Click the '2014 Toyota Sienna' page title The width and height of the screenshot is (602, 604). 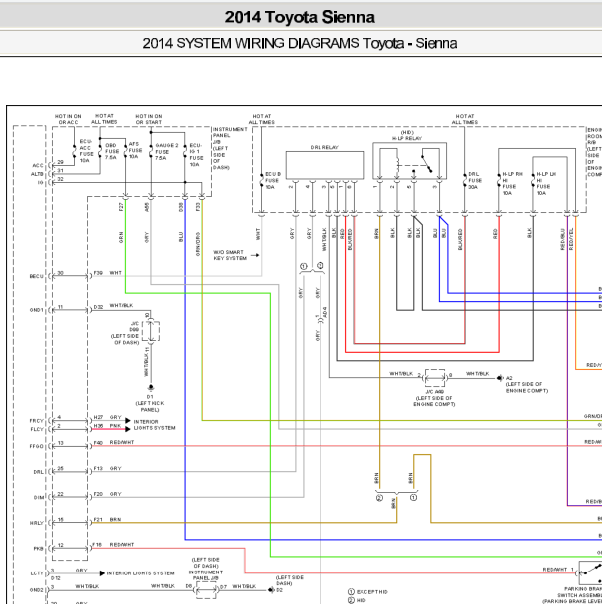(300, 17)
